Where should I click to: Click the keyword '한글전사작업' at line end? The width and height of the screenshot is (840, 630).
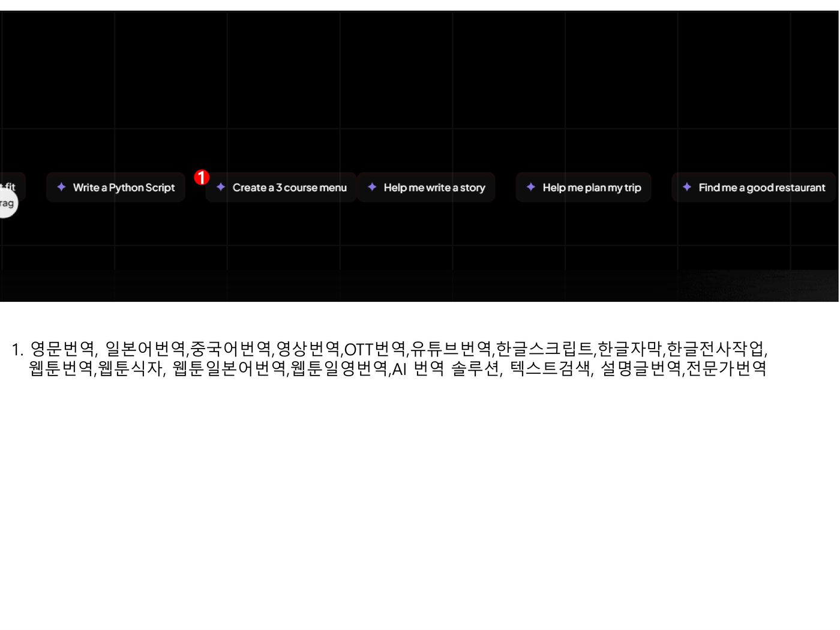pyautogui.click(x=715, y=349)
